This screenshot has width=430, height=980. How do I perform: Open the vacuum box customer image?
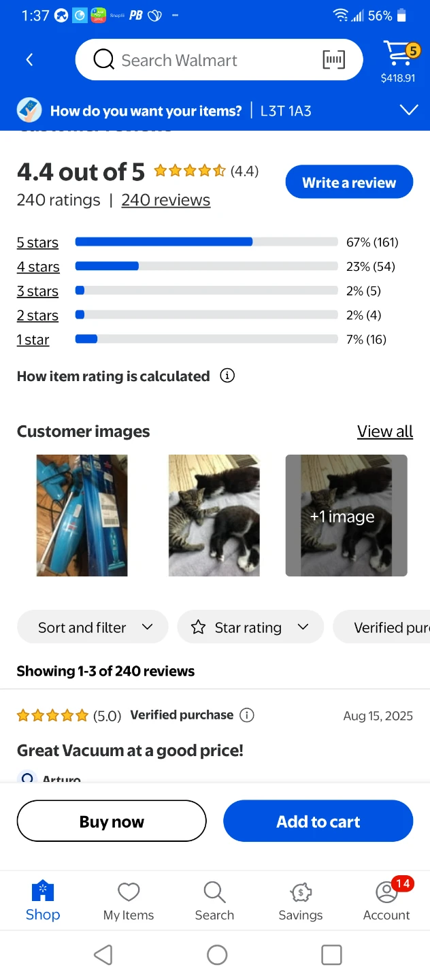pyautogui.click(x=82, y=515)
